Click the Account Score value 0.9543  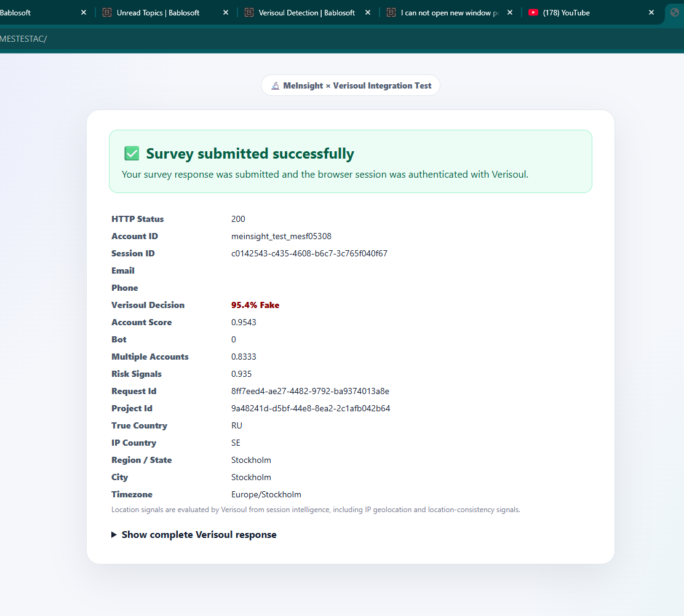(244, 322)
